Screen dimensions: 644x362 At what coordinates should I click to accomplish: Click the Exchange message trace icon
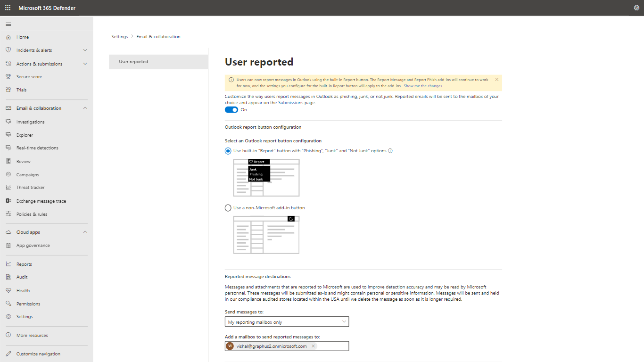(x=8, y=201)
